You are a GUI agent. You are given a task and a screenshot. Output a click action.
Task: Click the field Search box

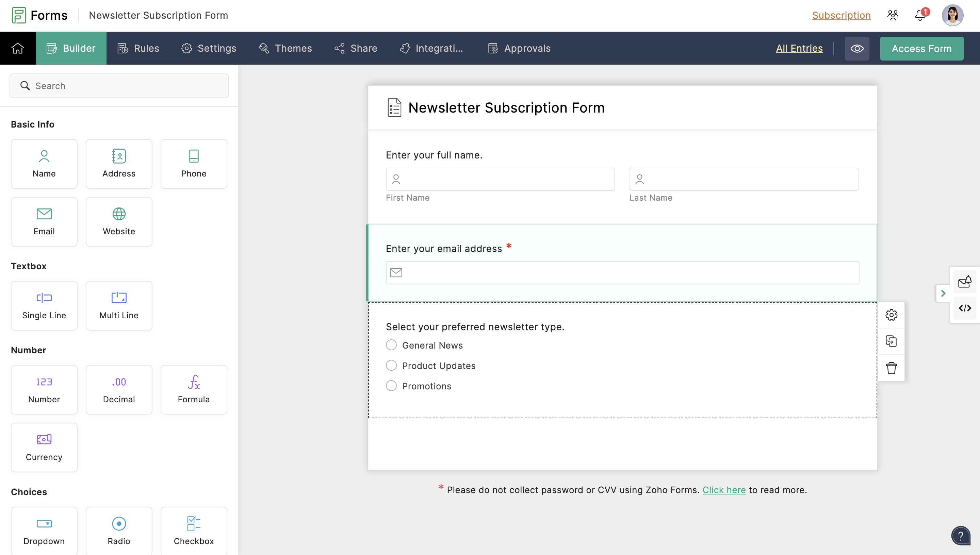[119, 86]
